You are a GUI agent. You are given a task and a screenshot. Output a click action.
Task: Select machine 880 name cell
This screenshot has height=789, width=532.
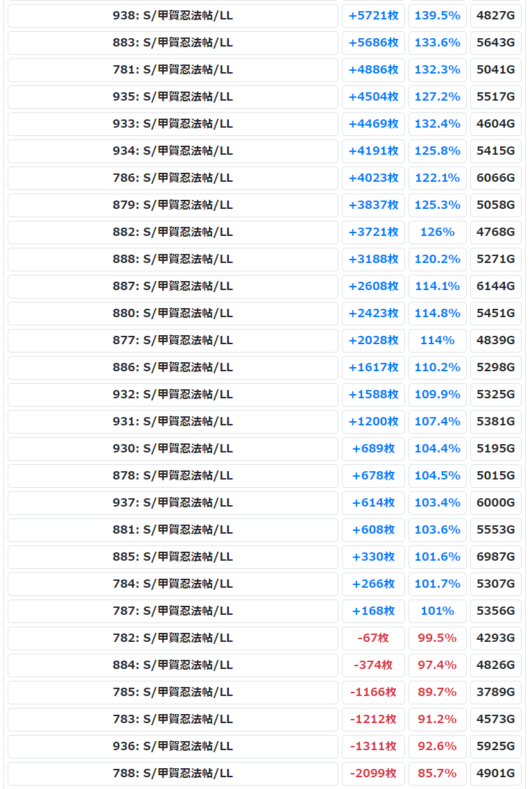pyautogui.click(x=173, y=314)
